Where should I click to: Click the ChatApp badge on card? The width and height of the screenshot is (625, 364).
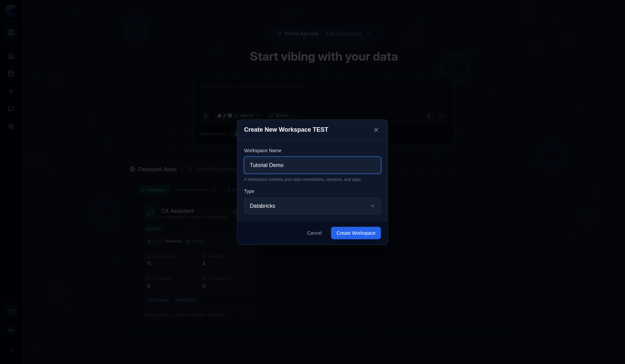(153, 229)
